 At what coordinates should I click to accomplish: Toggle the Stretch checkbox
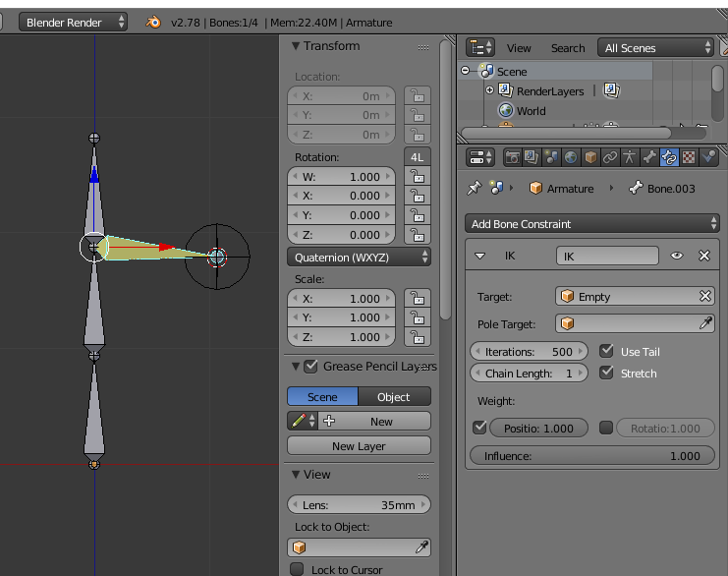pyautogui.click(x=606, y=373)
